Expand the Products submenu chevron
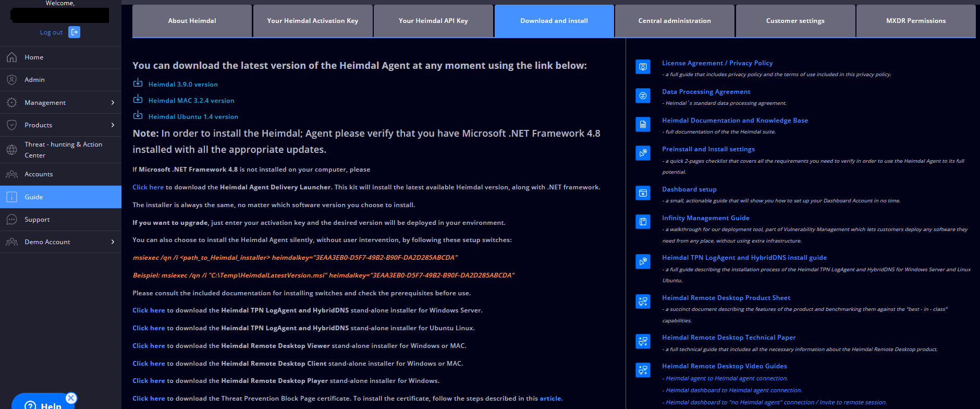 (113, 125)
